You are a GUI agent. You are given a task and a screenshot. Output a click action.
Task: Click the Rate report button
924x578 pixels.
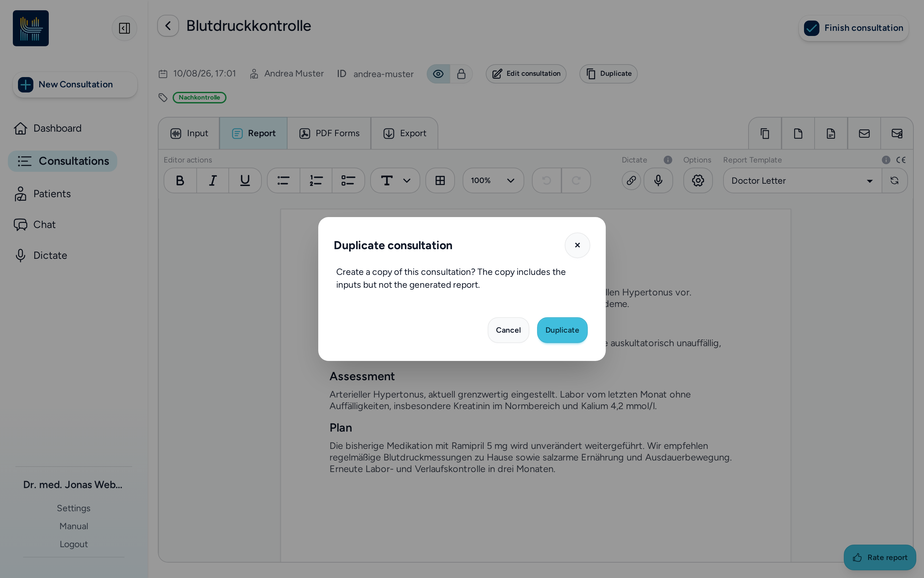coord(880,557)
